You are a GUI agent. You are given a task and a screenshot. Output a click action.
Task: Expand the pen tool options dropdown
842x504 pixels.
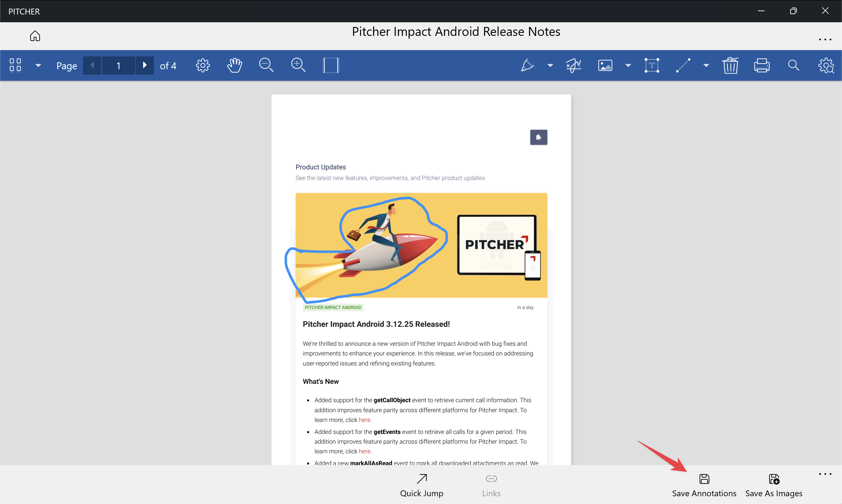point(550,65)
